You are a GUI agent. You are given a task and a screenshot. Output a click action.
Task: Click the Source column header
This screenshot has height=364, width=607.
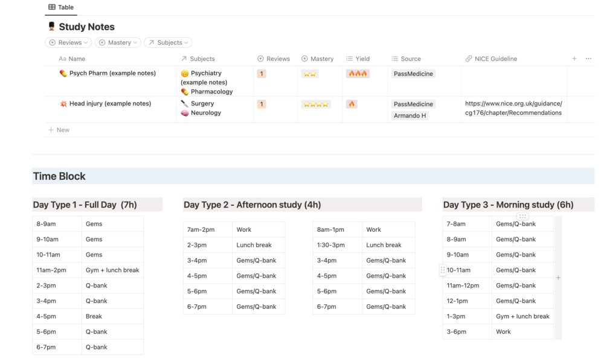[x=406, y=59]
